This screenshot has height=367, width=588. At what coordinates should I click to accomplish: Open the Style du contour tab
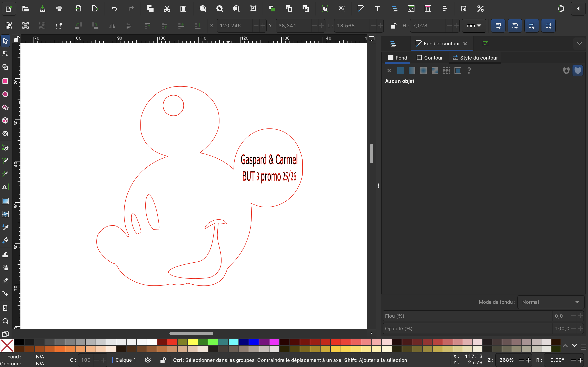pos(475,58)
